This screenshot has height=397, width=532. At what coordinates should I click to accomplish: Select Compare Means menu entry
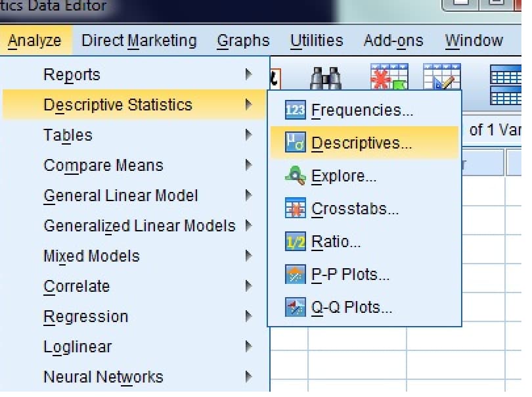(134, 165)
